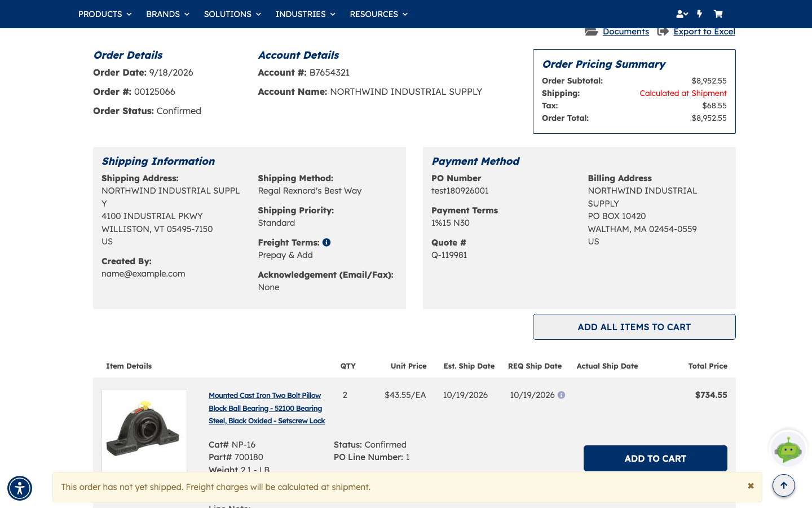The width and height of the screenshot is (812, 508).
Task: Click the Documents folder icon
Action: click(591, 32)
